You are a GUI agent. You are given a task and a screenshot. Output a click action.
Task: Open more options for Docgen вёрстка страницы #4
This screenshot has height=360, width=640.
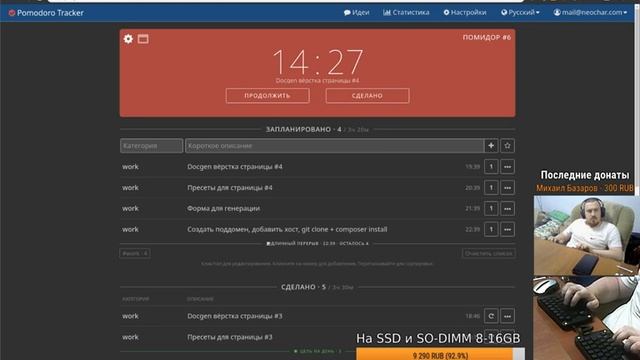(x=507, y=167)
